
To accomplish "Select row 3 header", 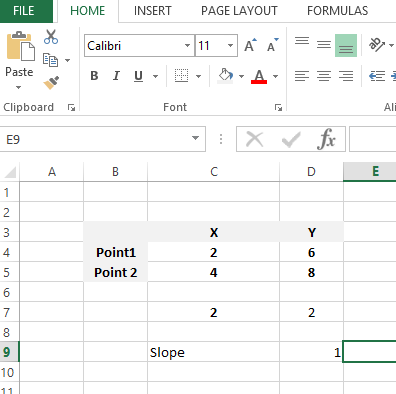I will [x=9, y=232].
